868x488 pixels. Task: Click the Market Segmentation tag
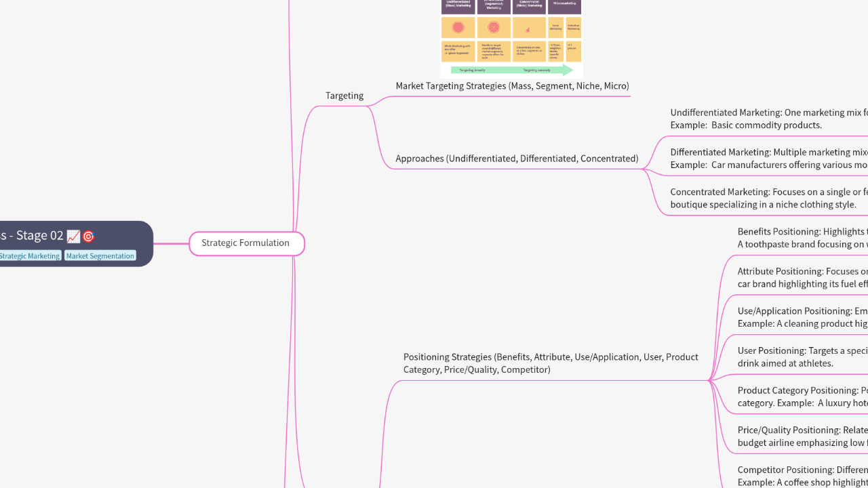click(x=100, y=256)
